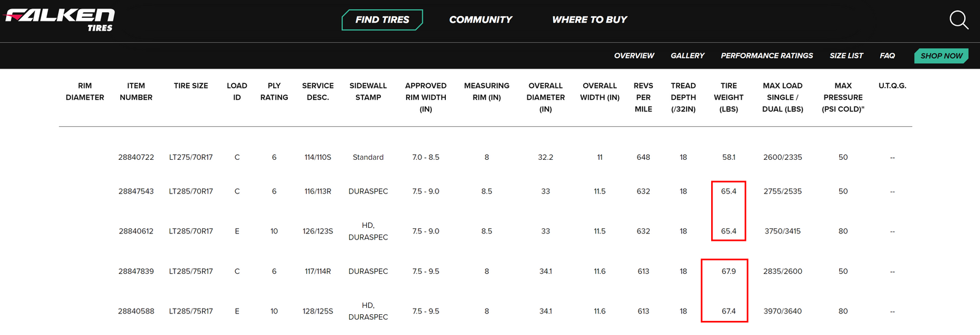
Task: Open the Find Tires menu
Action: tap(382, 20)
